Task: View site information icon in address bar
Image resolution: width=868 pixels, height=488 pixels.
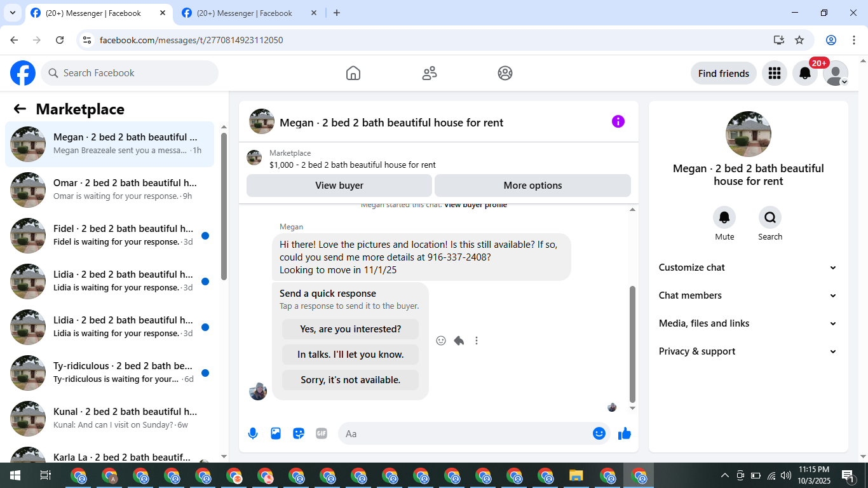Action: tap(88, 40)
